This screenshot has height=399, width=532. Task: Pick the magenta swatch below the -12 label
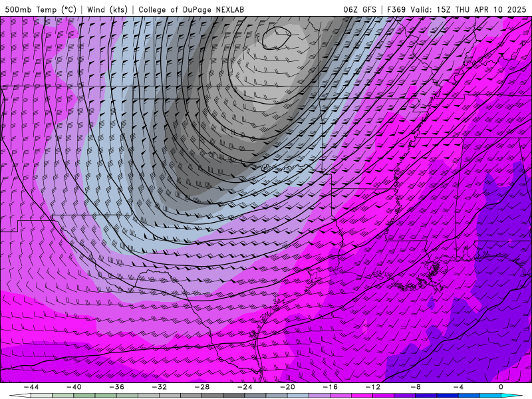362,396
